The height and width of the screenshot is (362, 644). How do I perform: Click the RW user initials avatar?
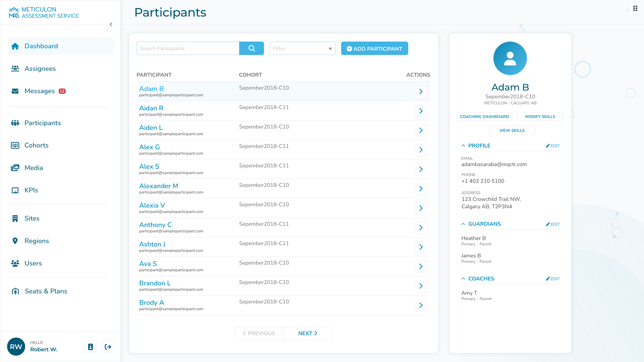(x=16, y=347)
